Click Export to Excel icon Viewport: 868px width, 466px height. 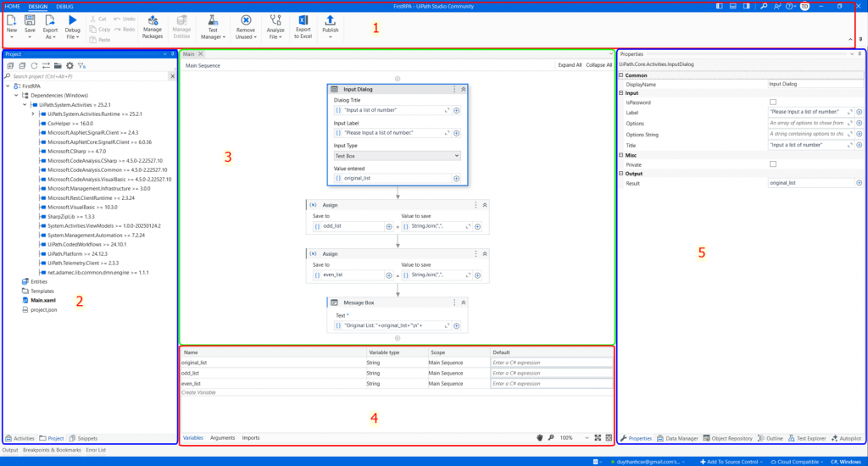tap(303, 20)
